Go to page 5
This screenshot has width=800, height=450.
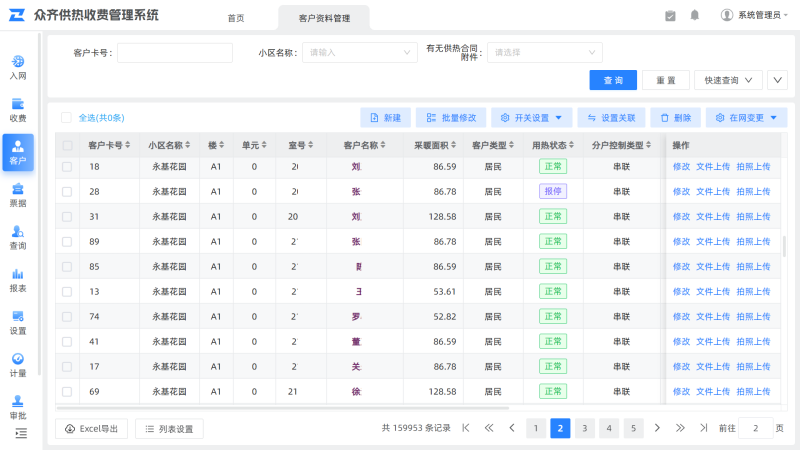[x=633, y=428]
